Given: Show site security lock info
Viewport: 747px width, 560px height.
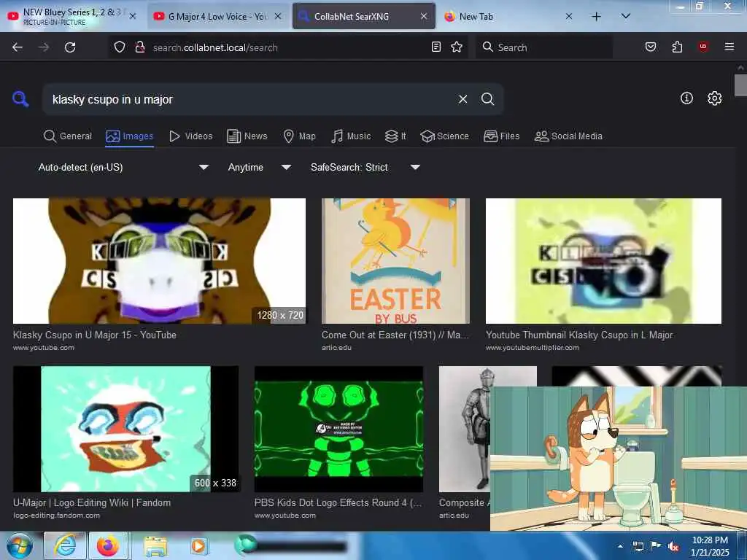Looking at the screenshot, I should 140,47.
